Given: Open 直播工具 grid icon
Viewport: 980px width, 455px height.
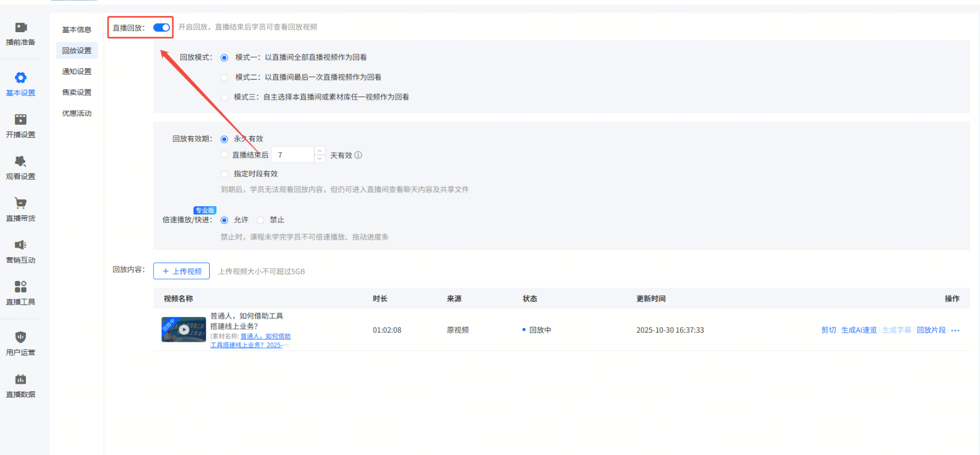Looking at the screenshot, I should tap(21, 287).
